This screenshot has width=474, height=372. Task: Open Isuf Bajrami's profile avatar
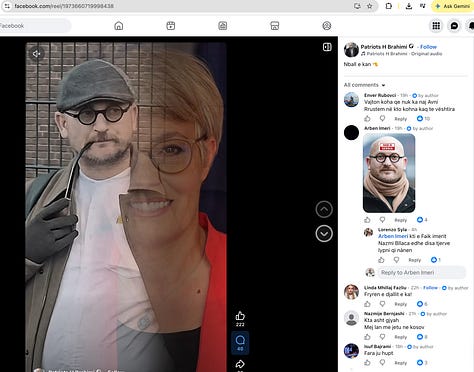(351, 351)
